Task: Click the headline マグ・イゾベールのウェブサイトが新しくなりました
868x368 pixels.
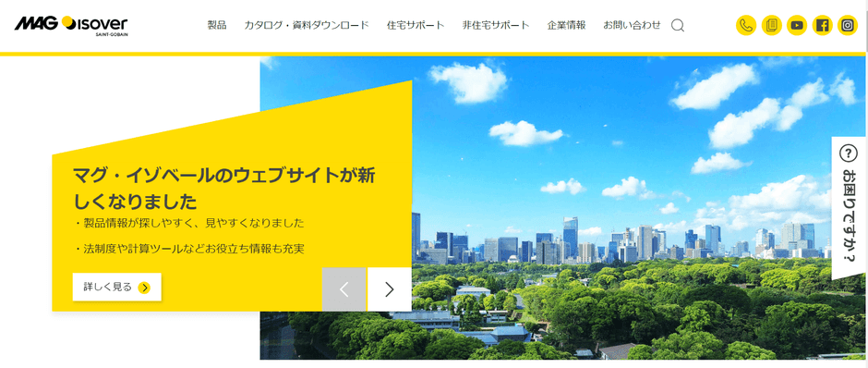Action: 224,189
